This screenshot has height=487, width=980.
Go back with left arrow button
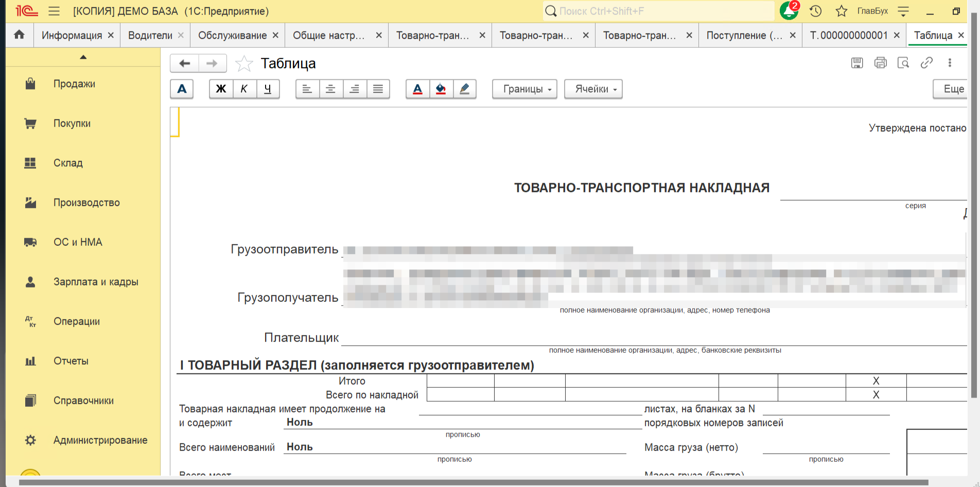(185, 63)
